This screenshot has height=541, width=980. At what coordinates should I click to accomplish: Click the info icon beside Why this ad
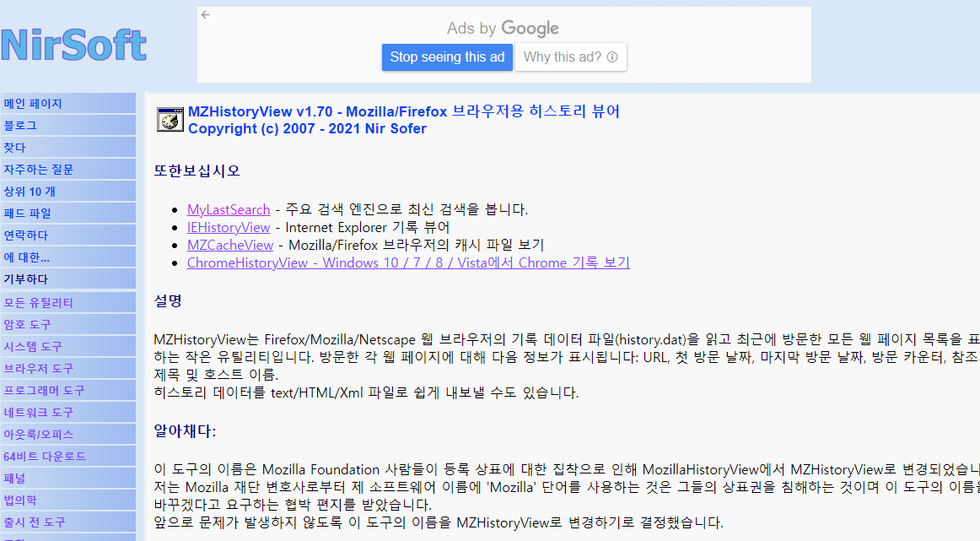(612, 57)
